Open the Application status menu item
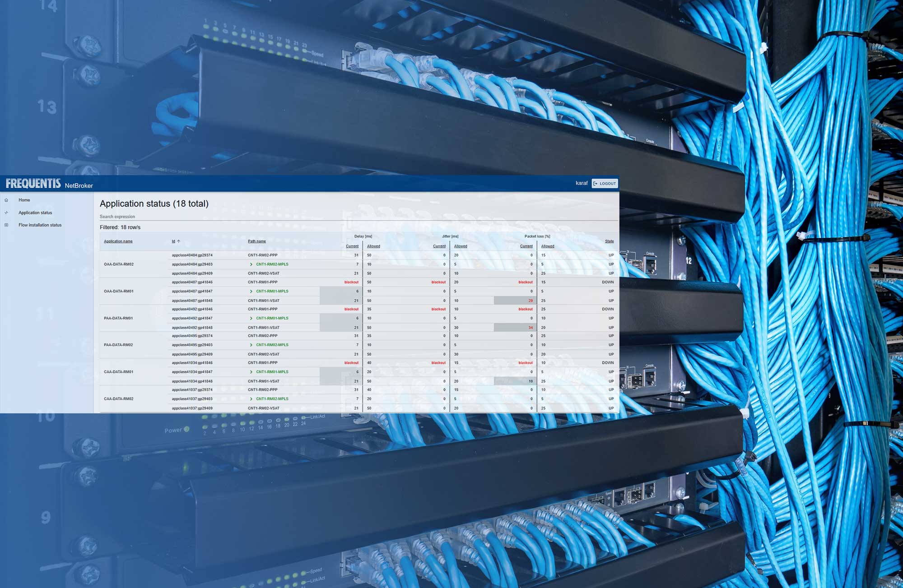 [35, 213]
